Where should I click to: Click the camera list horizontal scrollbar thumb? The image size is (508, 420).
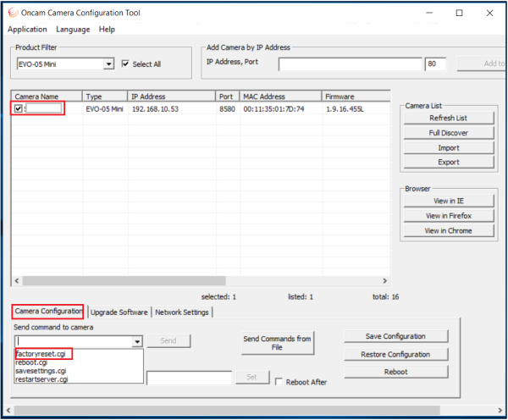coord(124,280)
